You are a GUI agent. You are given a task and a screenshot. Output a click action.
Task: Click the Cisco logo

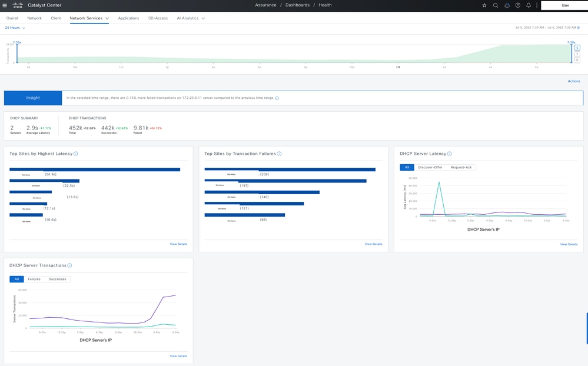18,5
